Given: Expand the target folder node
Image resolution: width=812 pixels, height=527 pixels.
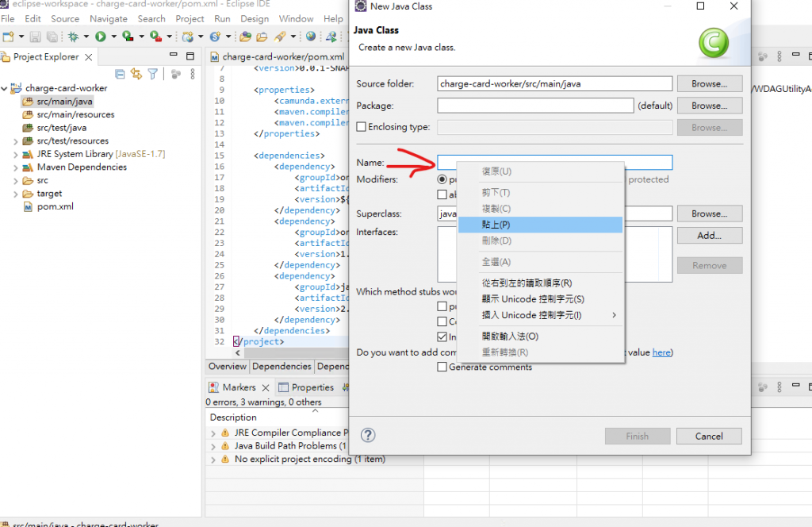Looking at the screenshot, I should pyautogui.click(x=16, y=194).
